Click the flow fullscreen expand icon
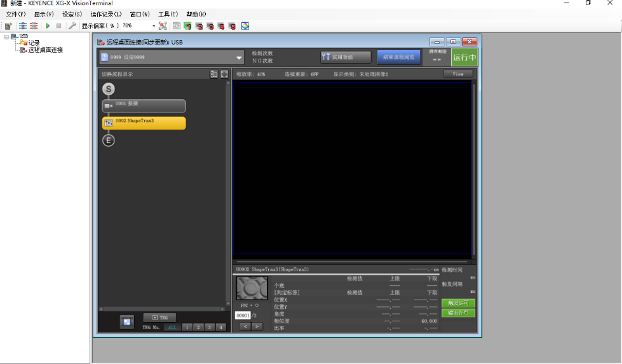The image size is (622, 364). click(x=224, y=74)
